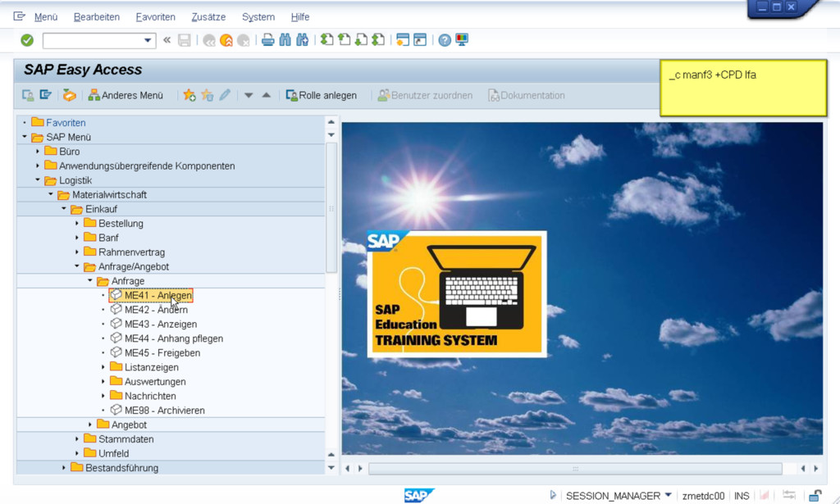Go to last page icon
The width and height of the screenshot is (840, 504).
click(x=378, y=39)
